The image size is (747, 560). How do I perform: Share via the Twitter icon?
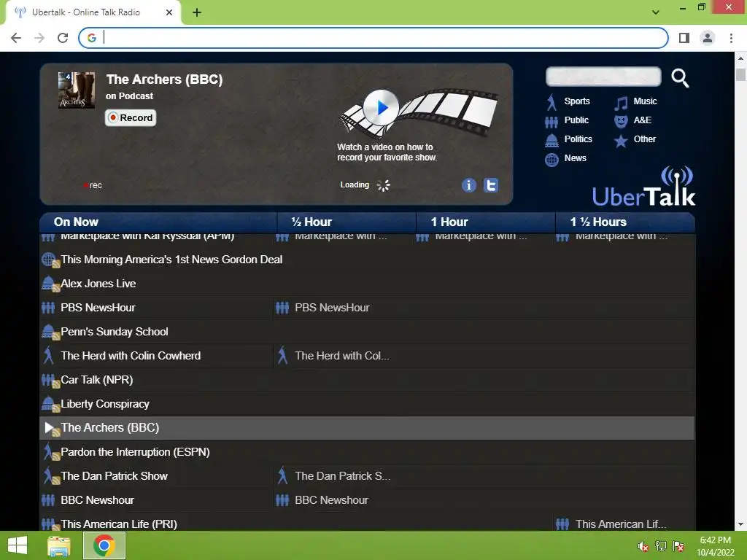tap(491, 184)
